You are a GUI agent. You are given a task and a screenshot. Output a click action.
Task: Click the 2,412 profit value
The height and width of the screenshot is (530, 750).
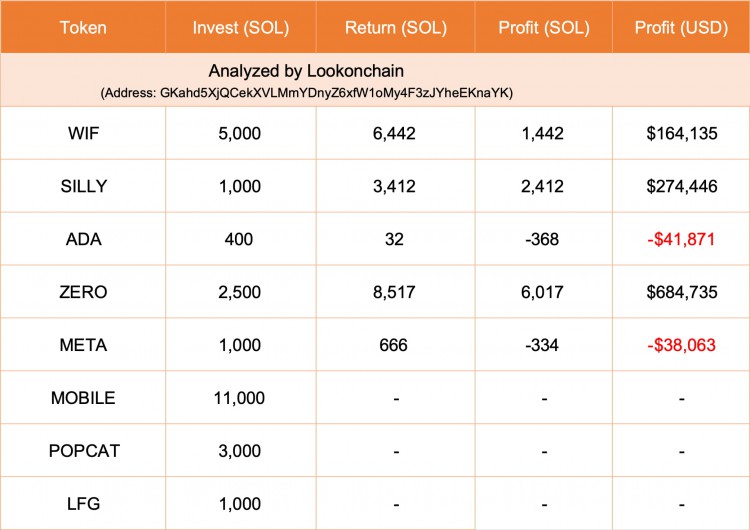point(542,187)
